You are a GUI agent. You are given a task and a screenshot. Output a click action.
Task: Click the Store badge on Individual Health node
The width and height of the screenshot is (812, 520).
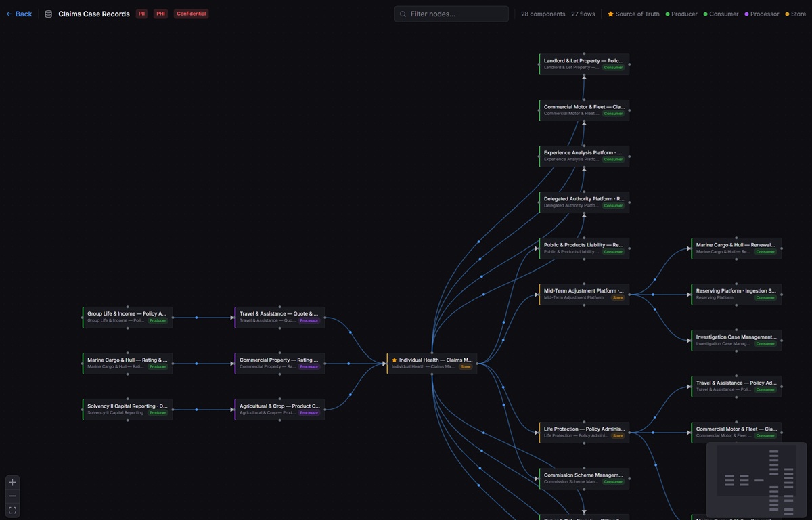coord(466,366)
